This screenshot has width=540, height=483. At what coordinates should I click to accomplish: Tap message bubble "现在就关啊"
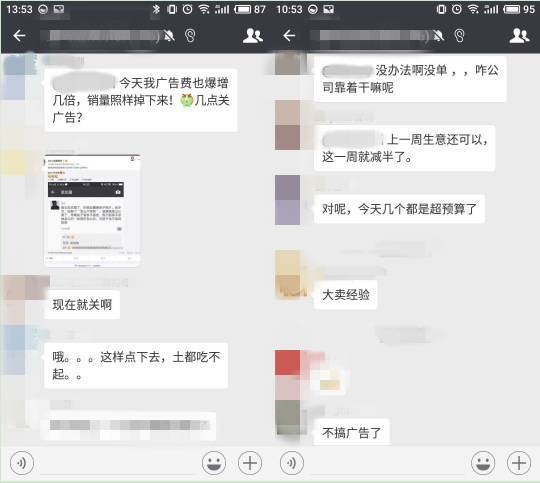(82, 305)
